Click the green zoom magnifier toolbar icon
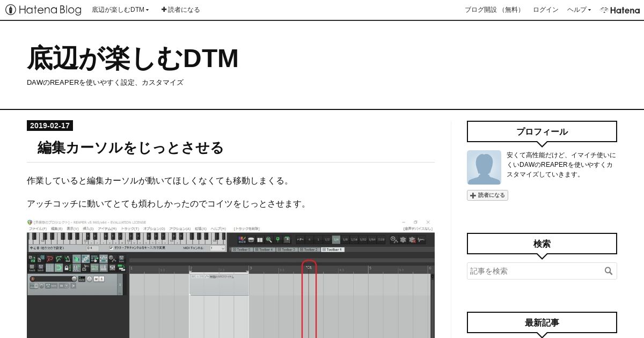The height and width of the screenshot is (338, 644). point(269,239)
